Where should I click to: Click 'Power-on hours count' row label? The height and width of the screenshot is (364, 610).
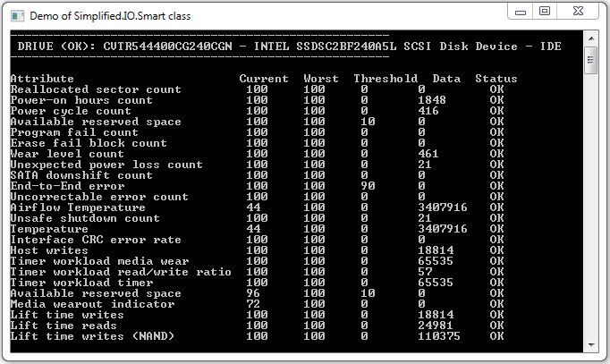pyautogui.click(x=81, y=100)
